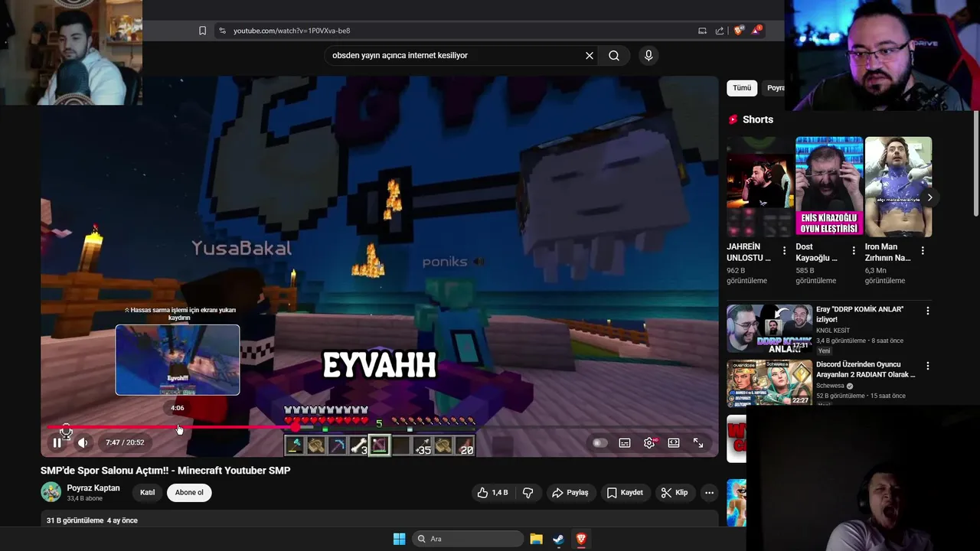Open the Dost Kayaoğlu short title
The width and height of the screenshot is (980, 551).
[815, 253]
